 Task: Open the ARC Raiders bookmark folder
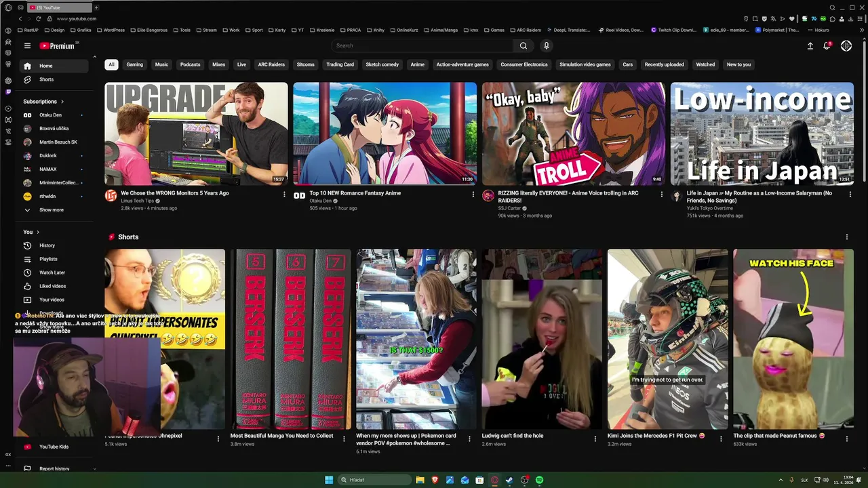[526, 30]
